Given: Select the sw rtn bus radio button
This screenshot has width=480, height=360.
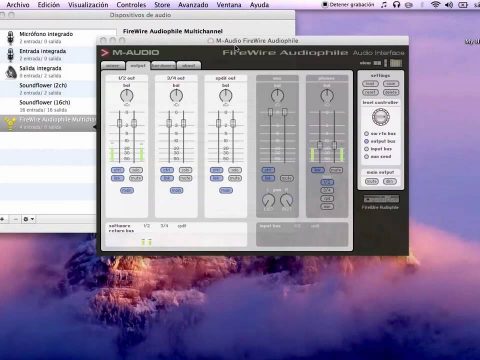Looking at the screenshot, I should (366, 133).
